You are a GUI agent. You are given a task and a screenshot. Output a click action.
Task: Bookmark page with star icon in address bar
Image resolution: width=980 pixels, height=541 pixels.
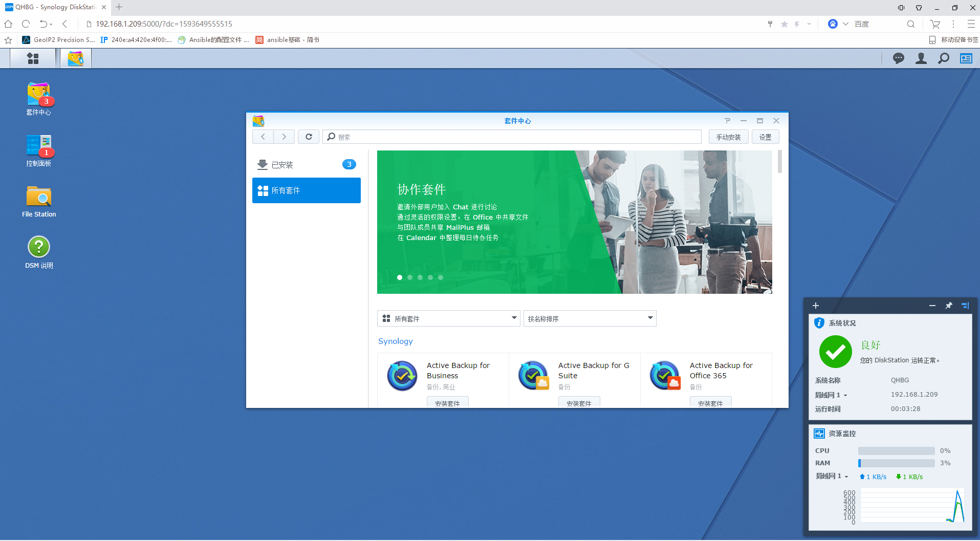pyautogui.click(x=784, y=24)
